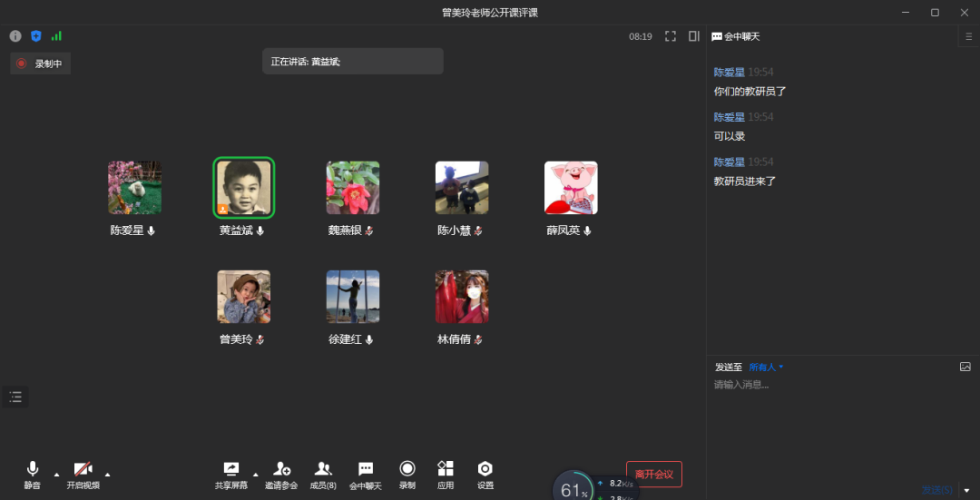Click sender name 陈爱星 on first message
This screenshot has width=980, height=500.
(x=730, y=73)
